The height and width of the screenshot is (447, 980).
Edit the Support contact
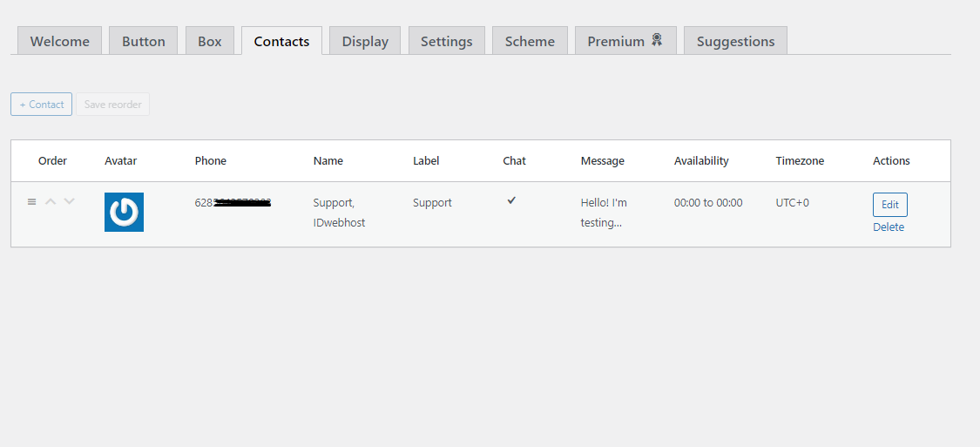pyautogui.click(x=890, y=205)
